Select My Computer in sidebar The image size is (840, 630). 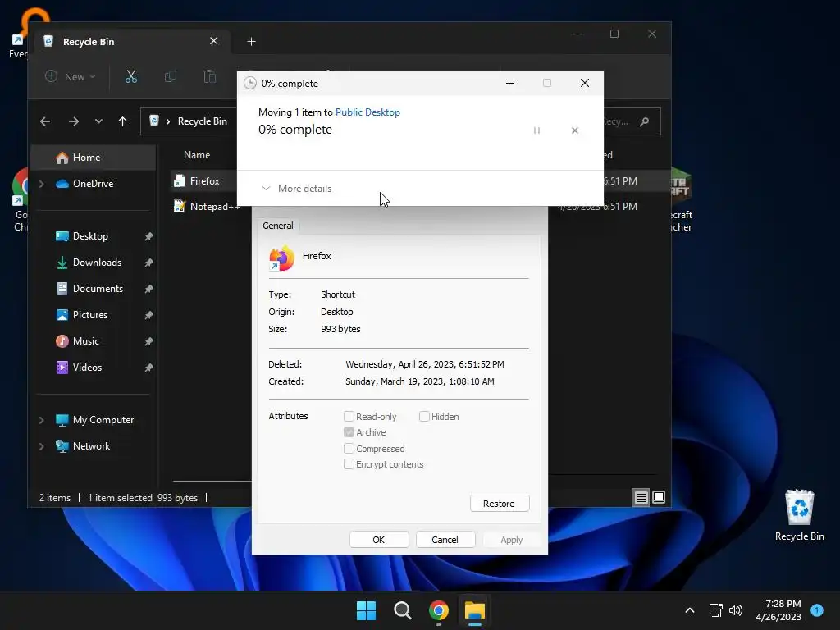(x=95, y=420)
